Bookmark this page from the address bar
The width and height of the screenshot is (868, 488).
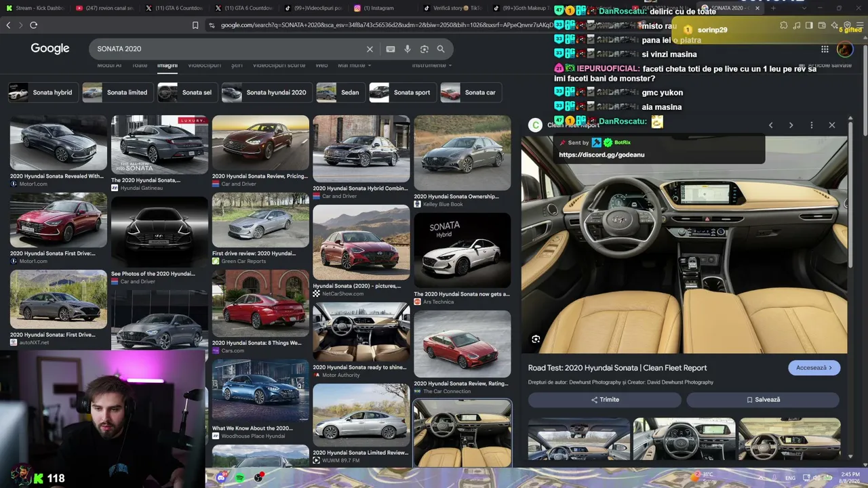tap(195, 25)
